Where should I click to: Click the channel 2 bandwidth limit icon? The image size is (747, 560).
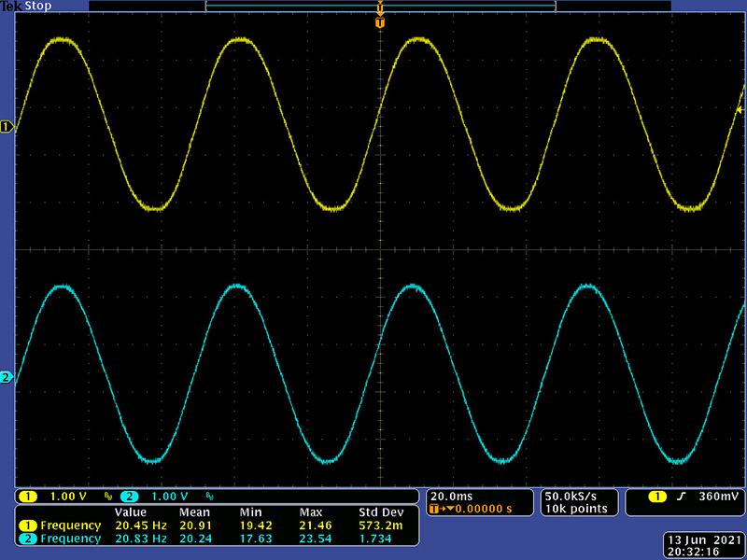click(x=208, y=496)
